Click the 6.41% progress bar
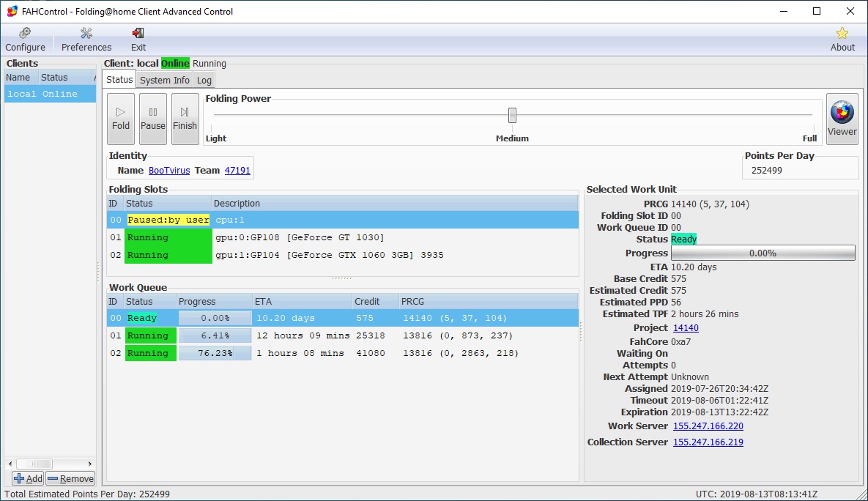This screenshot has height=501, width=868. pos(214,335)
